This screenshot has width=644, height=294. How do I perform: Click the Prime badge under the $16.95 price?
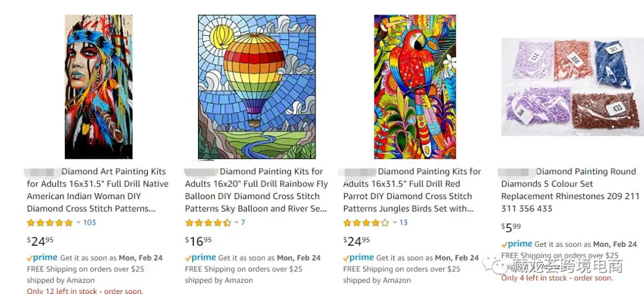[x=200, y=258]
